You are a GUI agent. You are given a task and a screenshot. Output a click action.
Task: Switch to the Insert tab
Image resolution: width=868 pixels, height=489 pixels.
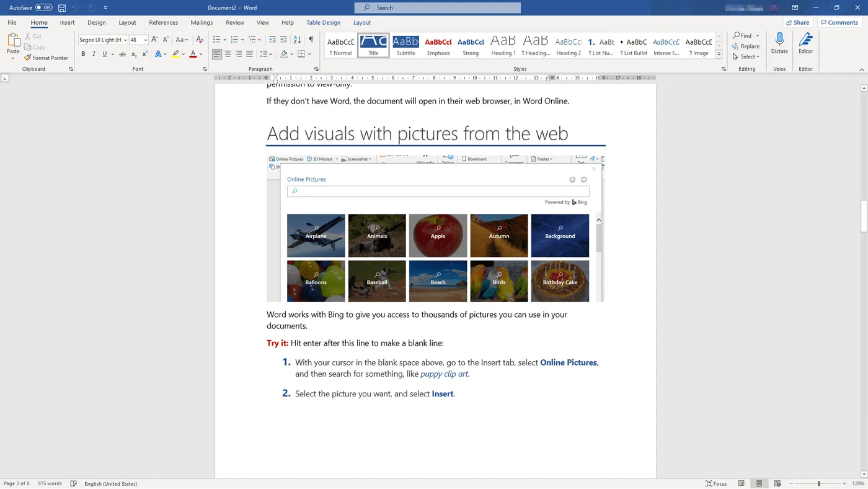click(x=67, y=22)
